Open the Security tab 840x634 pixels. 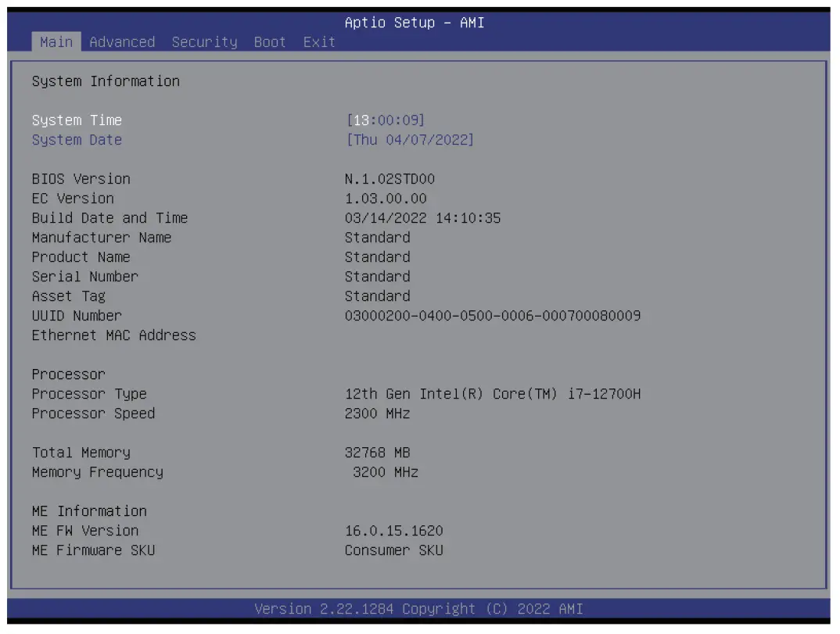point(204,41)
